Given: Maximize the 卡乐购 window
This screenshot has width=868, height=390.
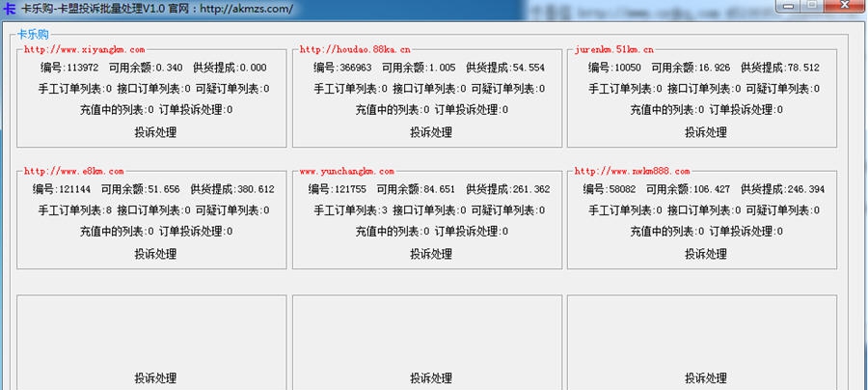Looking at the screenshot, I should 812,6.
